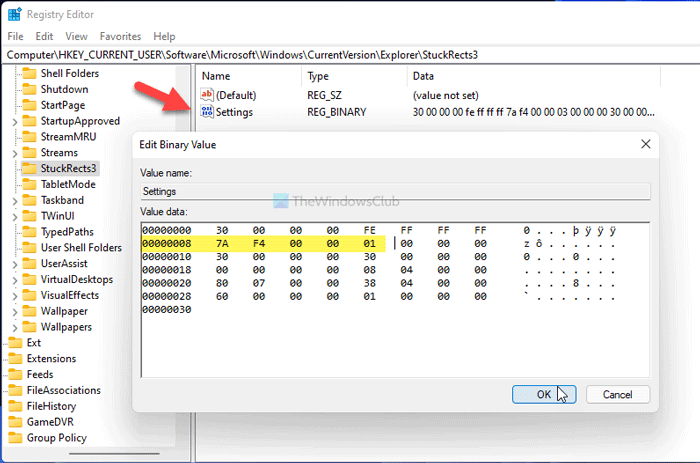Select the TabletMode folder icon
This screenshot has height=463, width=700.
click(x=29, y=184)
